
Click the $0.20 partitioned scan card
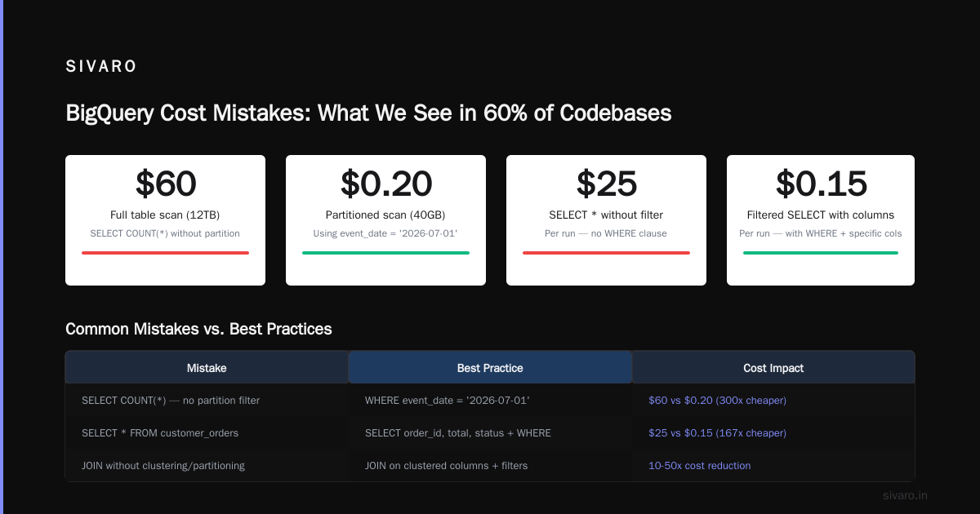[x=385, y=220]
